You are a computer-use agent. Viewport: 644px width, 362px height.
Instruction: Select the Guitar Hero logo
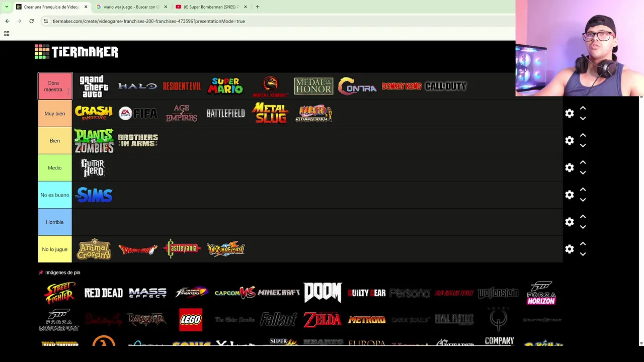pos(94,168)
